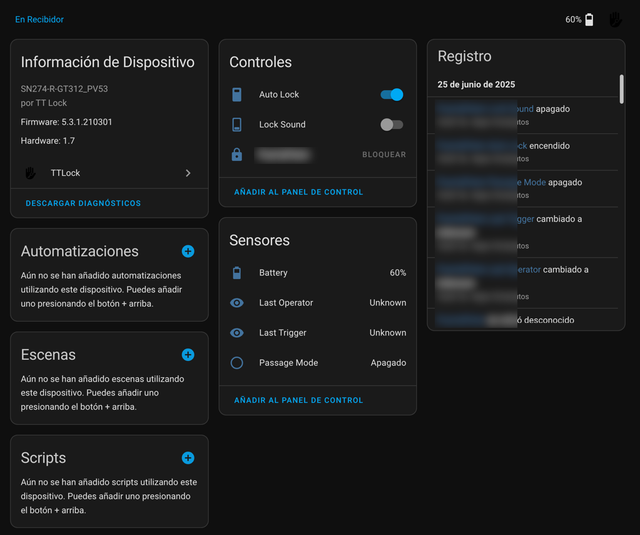Open the Passage Mode Apagado state
This screenshot has height=535, width=640.
tap(388, 363)
